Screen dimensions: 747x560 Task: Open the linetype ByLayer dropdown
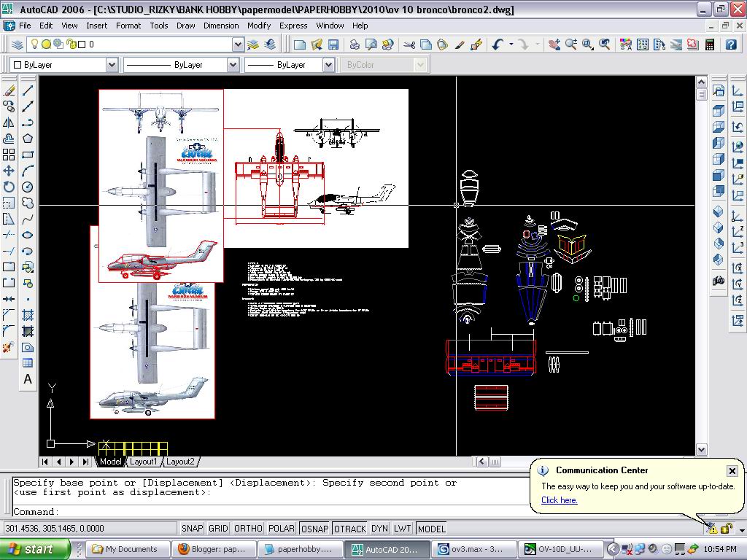coord(233,65)
